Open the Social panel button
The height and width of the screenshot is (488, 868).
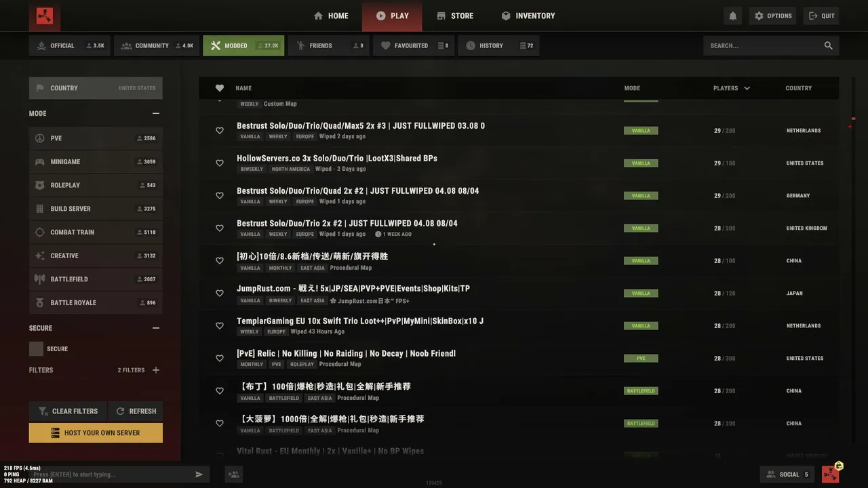pos(787,474)
